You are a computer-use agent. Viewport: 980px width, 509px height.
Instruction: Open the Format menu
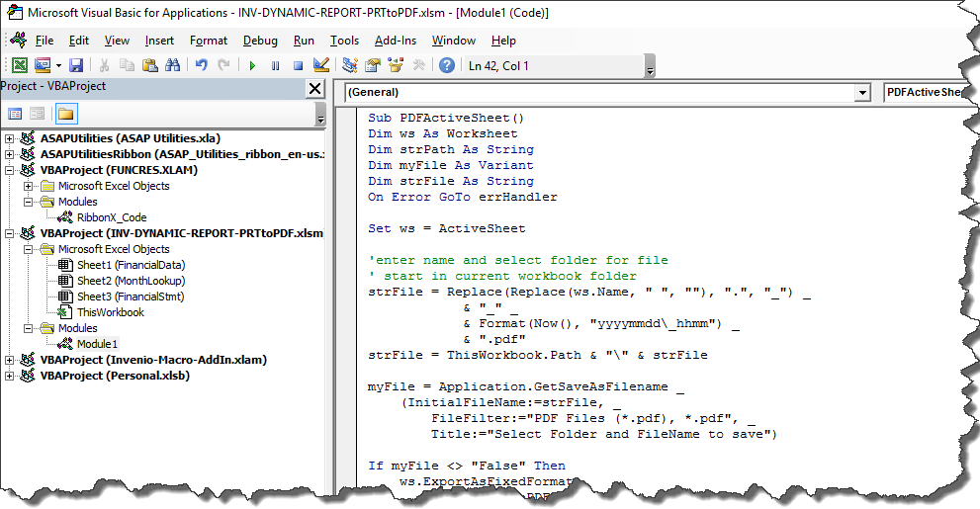(209, 41)
